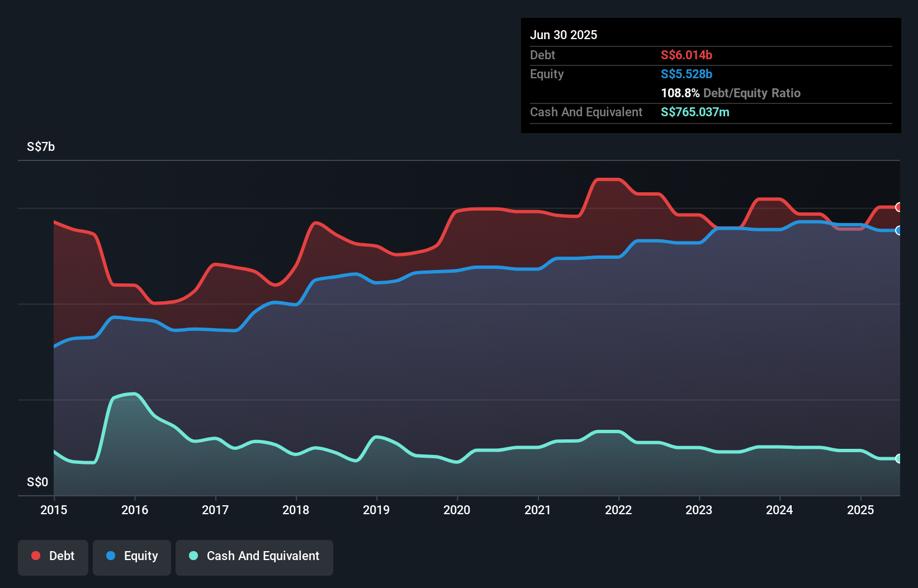
Task: Toggle the Debt series visibility
Action: [53, 557]
